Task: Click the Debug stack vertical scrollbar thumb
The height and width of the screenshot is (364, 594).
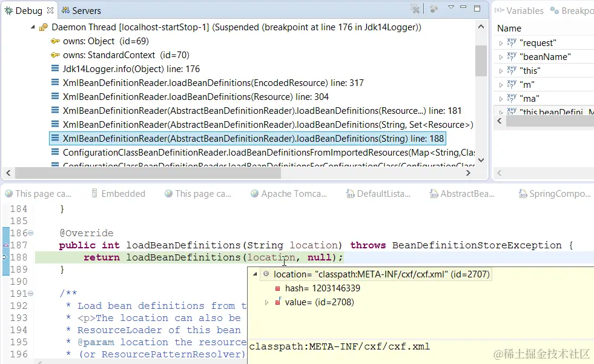Action: click(x=481, y=61)
